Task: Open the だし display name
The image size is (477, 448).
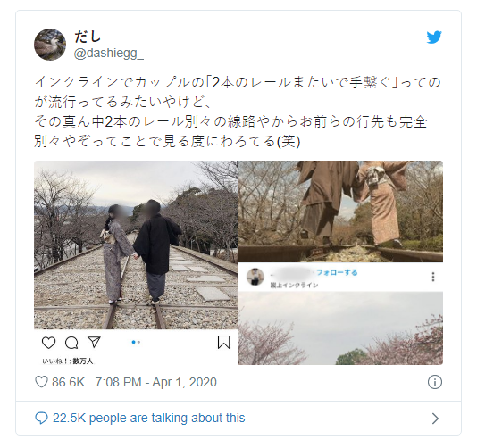Action: coord(88,37)
